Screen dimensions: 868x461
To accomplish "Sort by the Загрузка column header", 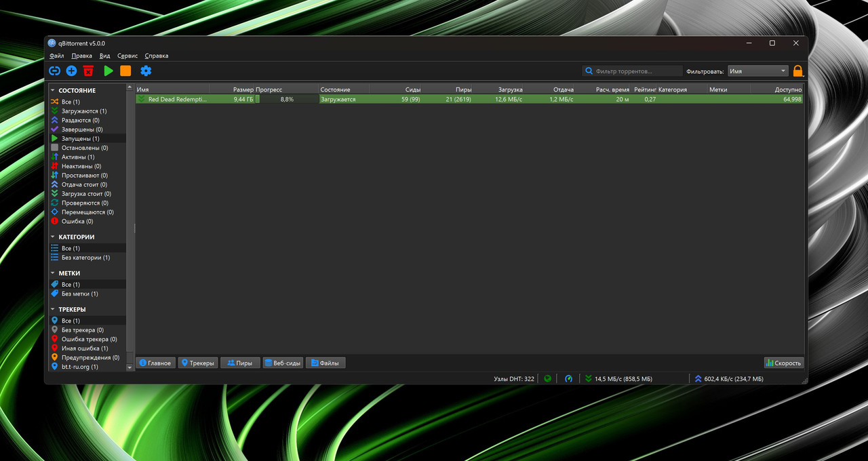I will coord(498,89).
